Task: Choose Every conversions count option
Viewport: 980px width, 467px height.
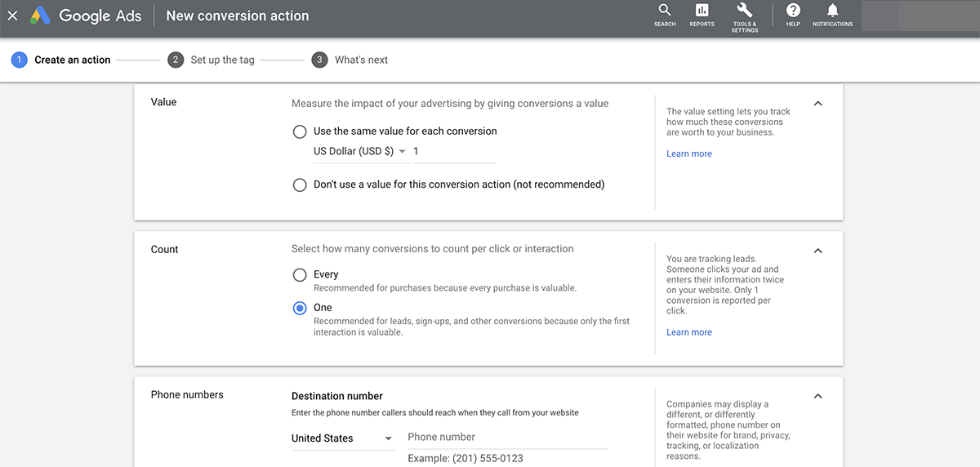Action: [300, 275]
